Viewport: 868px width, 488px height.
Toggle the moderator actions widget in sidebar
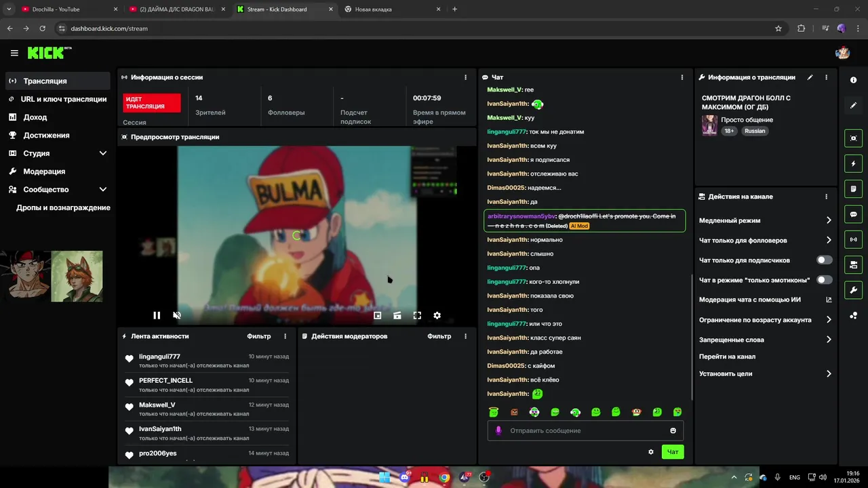(x=853, y=264)
